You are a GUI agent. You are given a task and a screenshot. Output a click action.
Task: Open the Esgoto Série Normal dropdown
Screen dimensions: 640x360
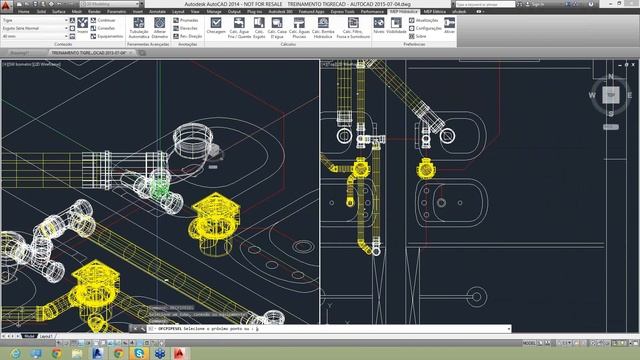[34, 28]
